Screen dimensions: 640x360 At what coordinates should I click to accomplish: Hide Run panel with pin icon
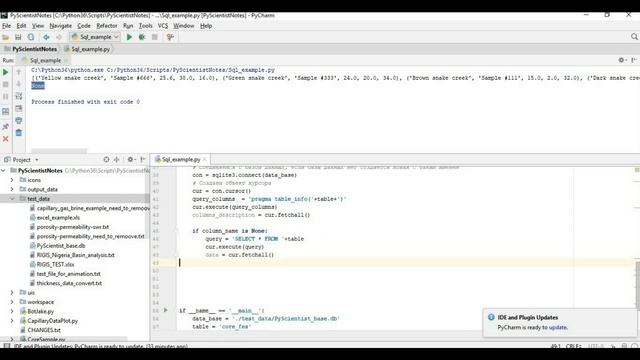coord(633,60)
